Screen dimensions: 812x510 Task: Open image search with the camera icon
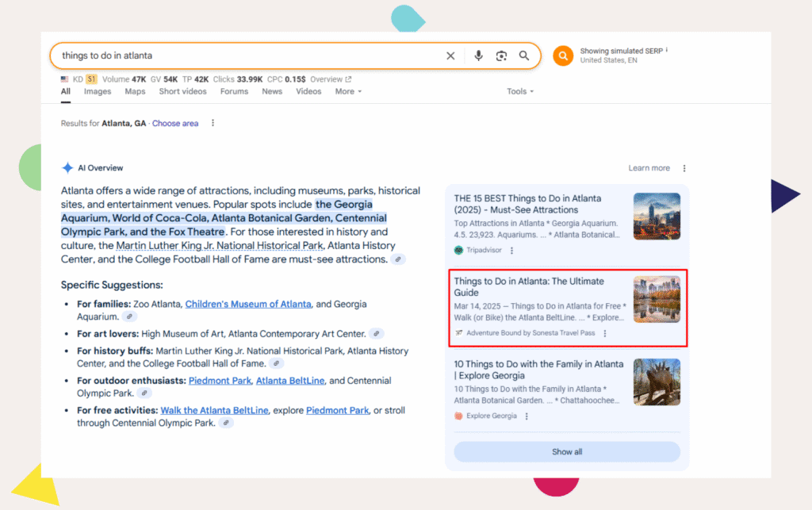click(501, 56)
